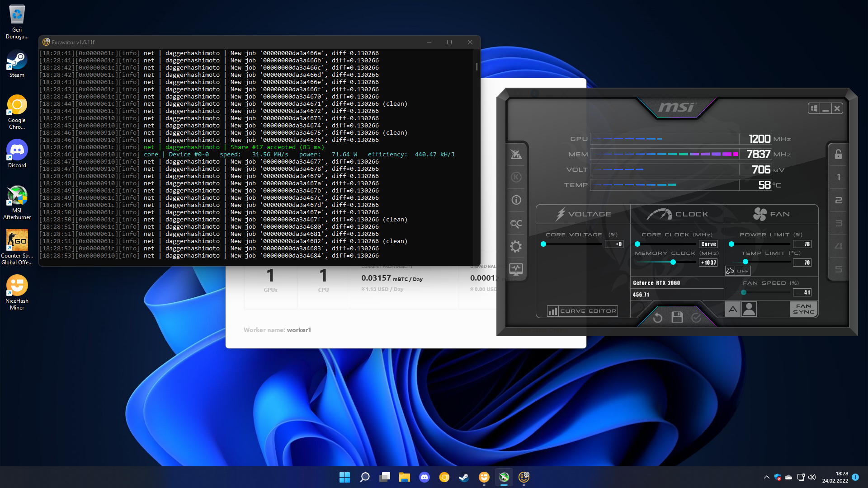Open NiceHash Miner from the taskbar
The image size is (868, 488).
(x=484, y=477)
